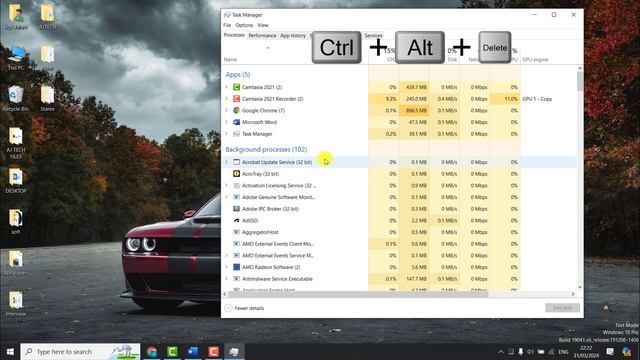The width and height of the screenshot is (640, 360).
Task: Expand the Microsoft Word process group
Action: click(x=227, y=122)
